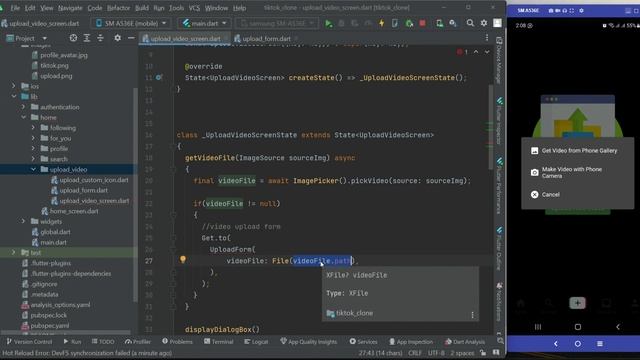Click the Select Opened File target icon
The width and height of the screenshot is (640, 360).
click(x=73, y=38)
